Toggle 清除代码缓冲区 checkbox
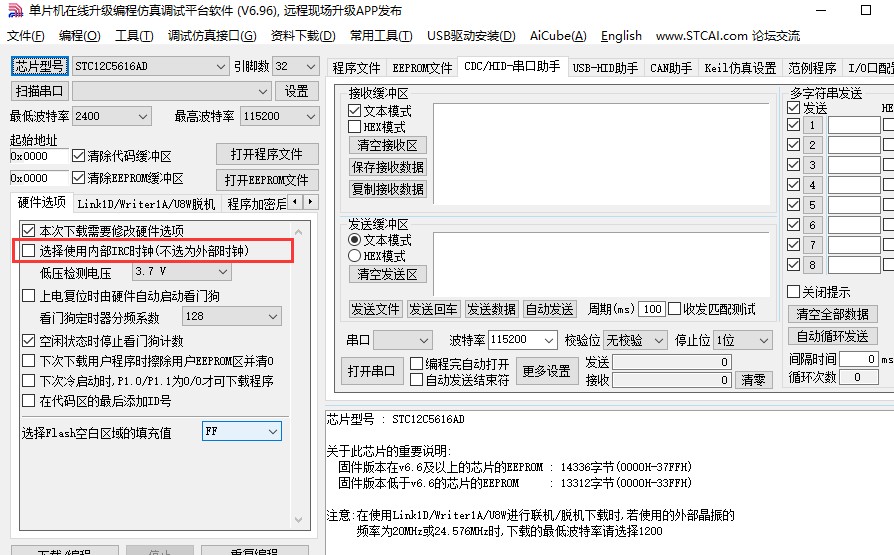The image size is (894, 555). click(79, 156)
